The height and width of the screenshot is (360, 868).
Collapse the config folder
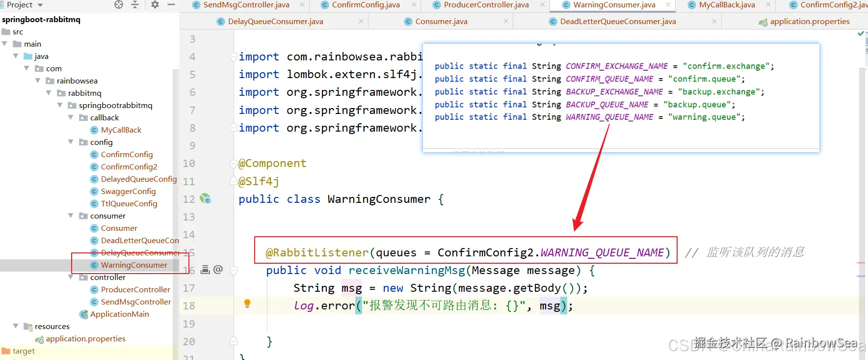coord(71,142)
